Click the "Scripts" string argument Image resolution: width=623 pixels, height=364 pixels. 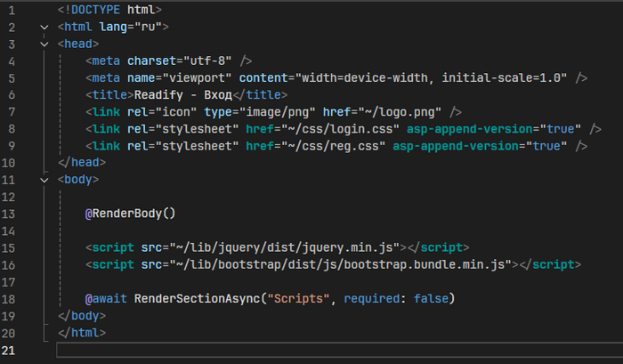point(296,298)
